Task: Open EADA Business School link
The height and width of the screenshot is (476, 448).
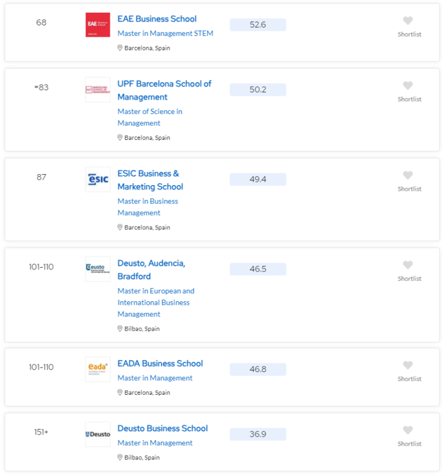Action: pyautogui.click(x=160, y=363)
